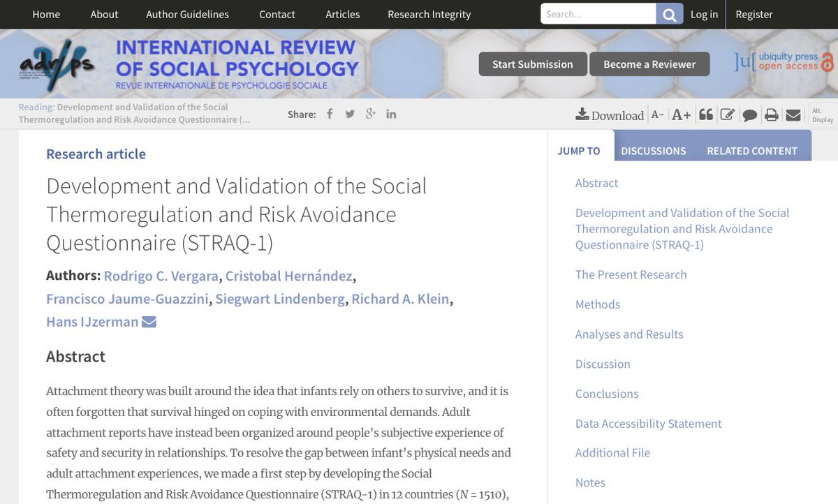Jump to Development and Validation sidebar link
This screenshot has width=838, height=504.
coord(682,229)
